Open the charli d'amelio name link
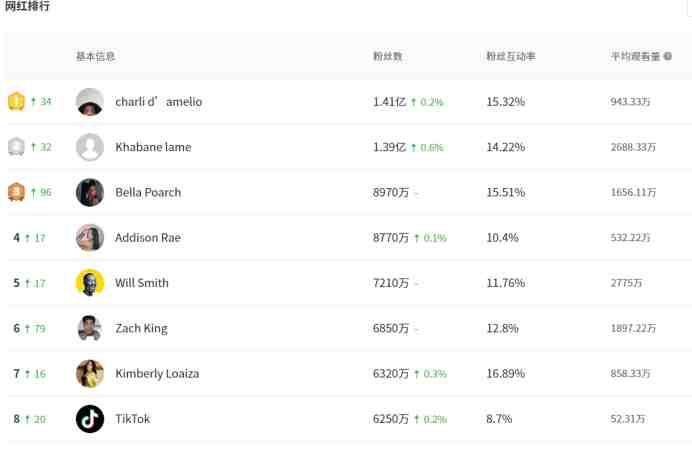Image resolution: width=692 pixels, height=449 pixels. click(158, 102)
